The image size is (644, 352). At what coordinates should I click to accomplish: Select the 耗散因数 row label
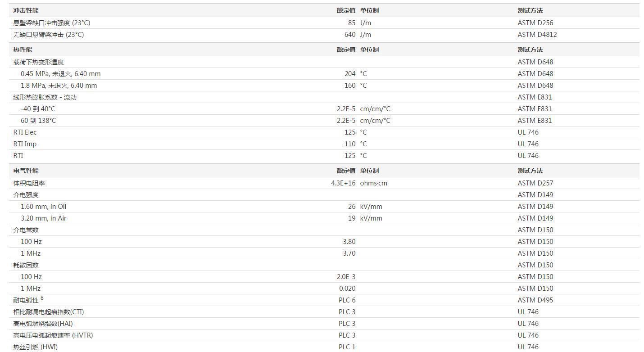[26, 265]
